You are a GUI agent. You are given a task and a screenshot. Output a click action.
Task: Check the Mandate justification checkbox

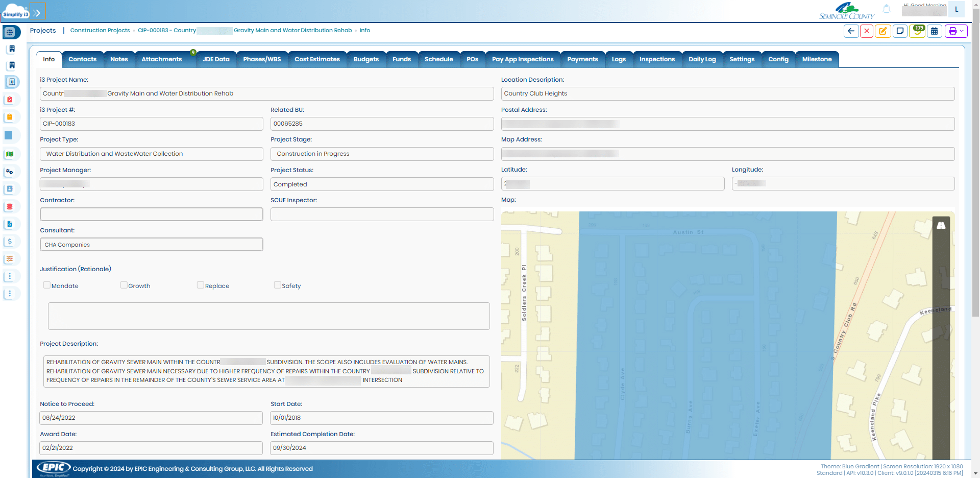click(x=47, y=285)
